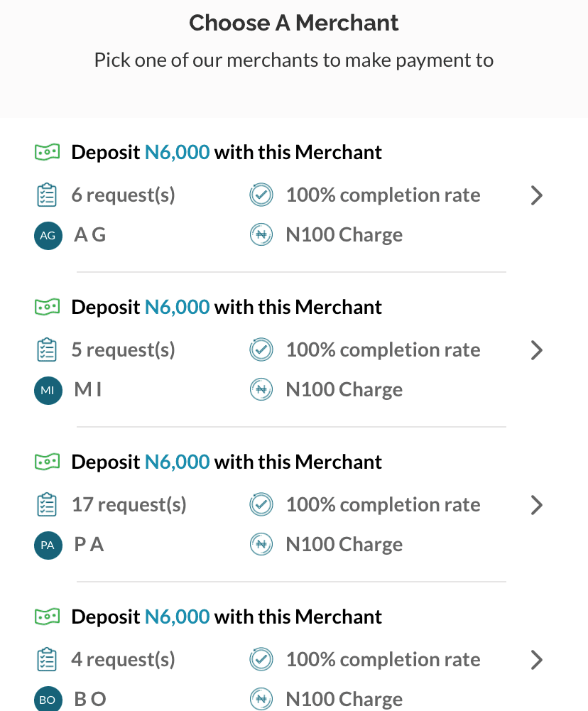The image size is (588, 711).
Task: Select Deposit N6,000 heading for merchant MI
Action: (226, 307)
